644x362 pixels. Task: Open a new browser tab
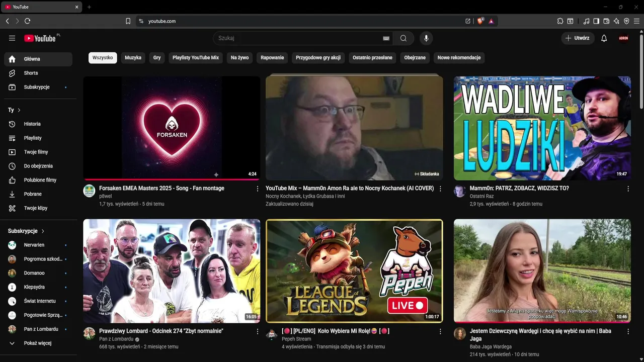click(89, 7)
